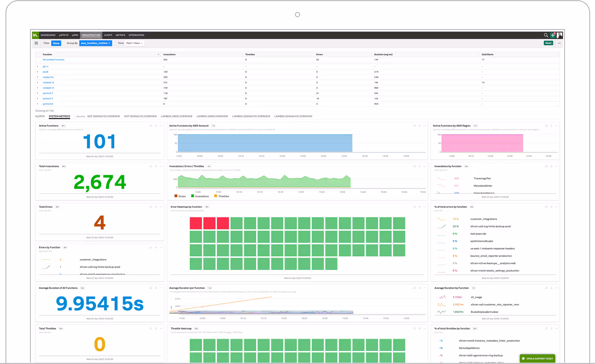Click first red square in Error Heatmap
The image size is (595, 364).
196,223
